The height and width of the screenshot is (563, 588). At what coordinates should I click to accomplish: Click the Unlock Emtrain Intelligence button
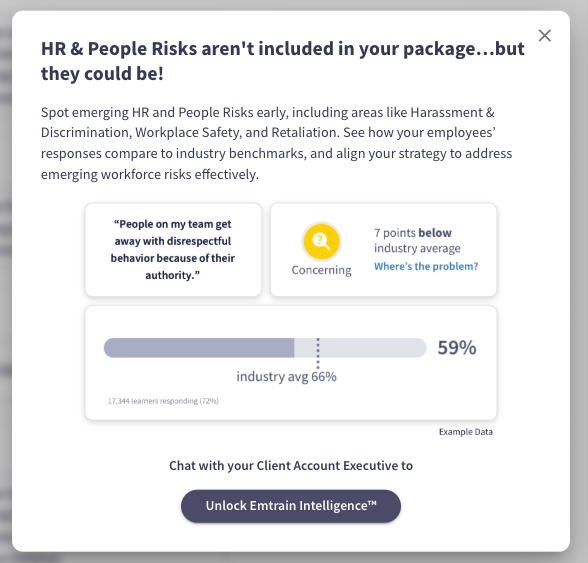pos(291,506)
